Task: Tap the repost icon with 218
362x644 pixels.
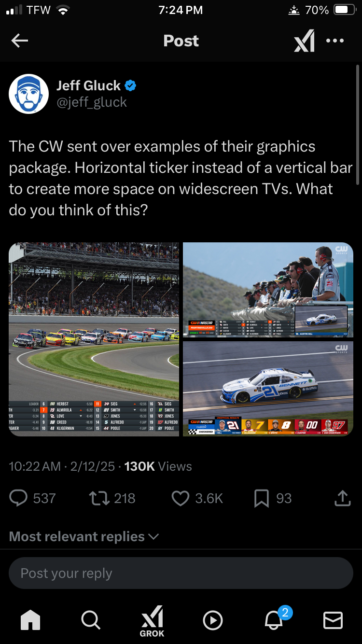Action: point(99,498)
